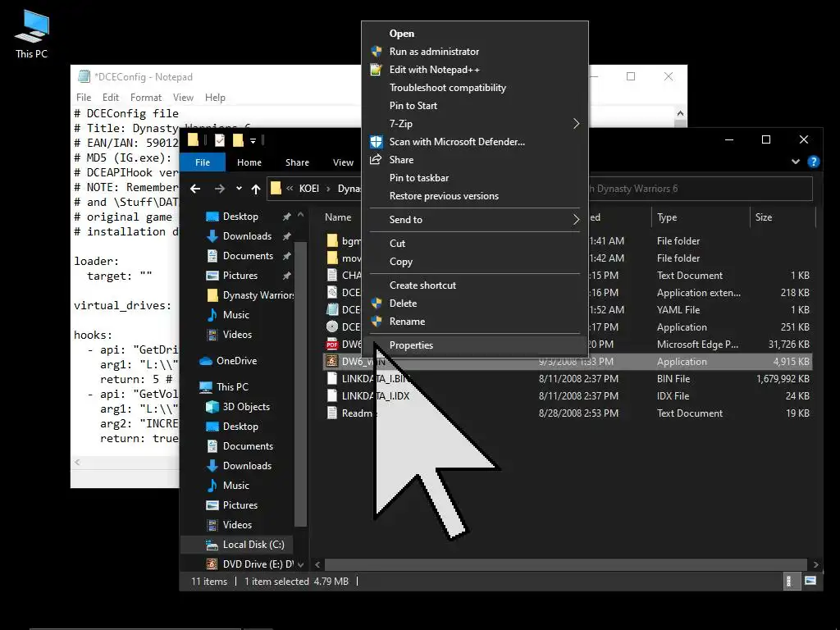This screenshot has width=840, height=630.
Task: Open Notepad Edit menu
Action: tap(111, 98)
